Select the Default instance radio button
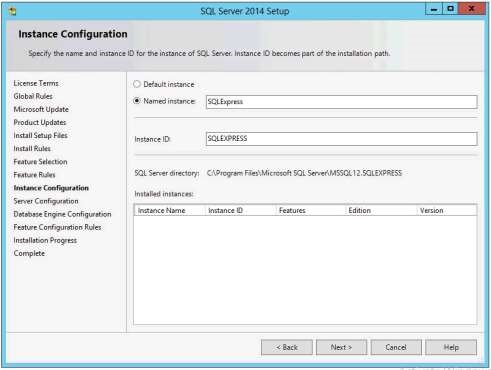The image size is (491, 370). tap(137, 84)
